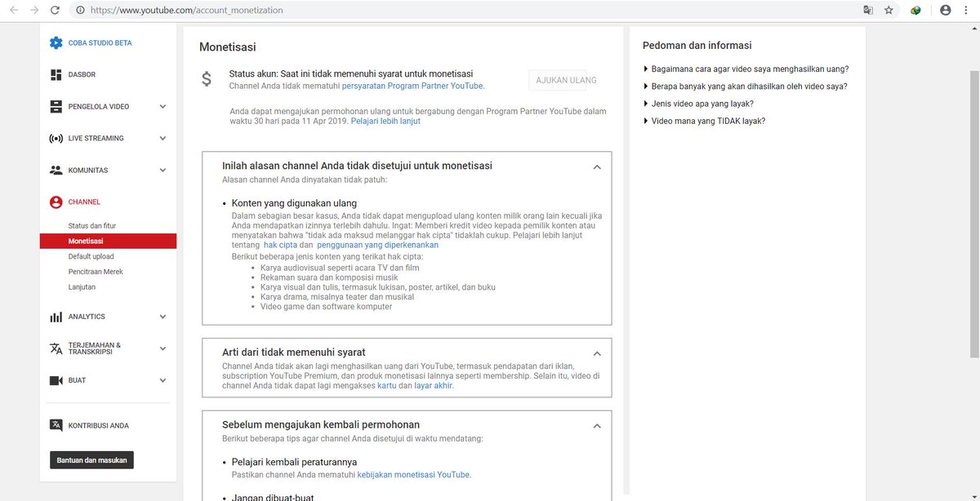Viewport: 980px width, 501px height.
Task: Select the highlighted Monetisasi menu item
Action: [x=108, y=241]
